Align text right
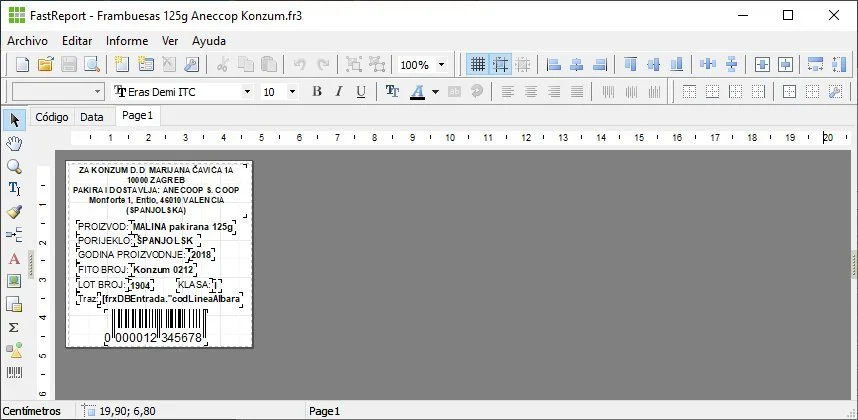The image size is (858, 420). click(554, 91)
